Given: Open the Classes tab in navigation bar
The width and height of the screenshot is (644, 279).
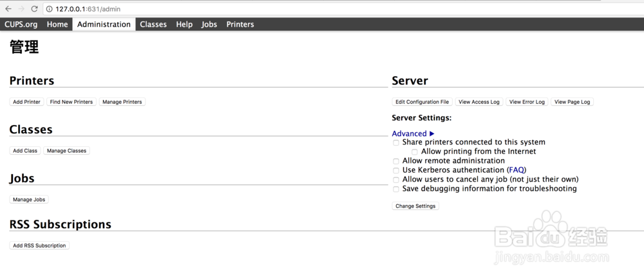Looking at the screenshot, I should [x=153, y=24].
